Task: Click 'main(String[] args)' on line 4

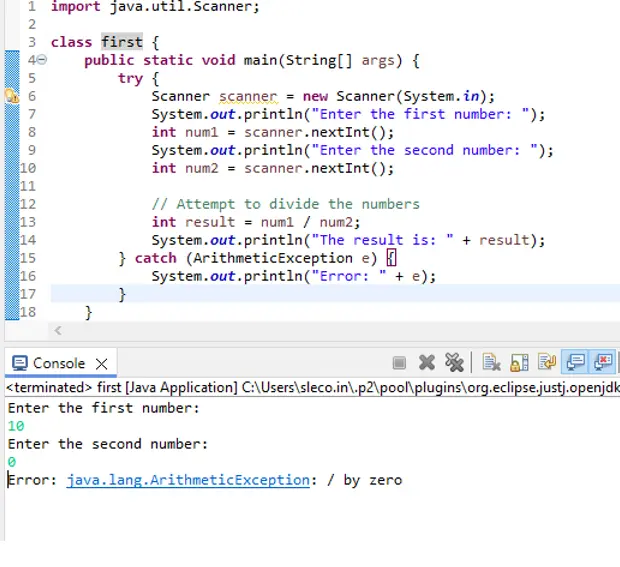Action: tap(323, 60)
